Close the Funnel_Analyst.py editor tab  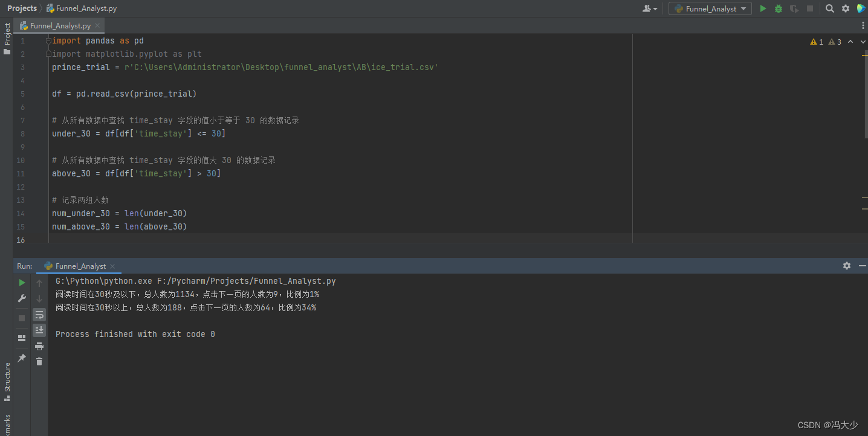click(x=98, y=26)
